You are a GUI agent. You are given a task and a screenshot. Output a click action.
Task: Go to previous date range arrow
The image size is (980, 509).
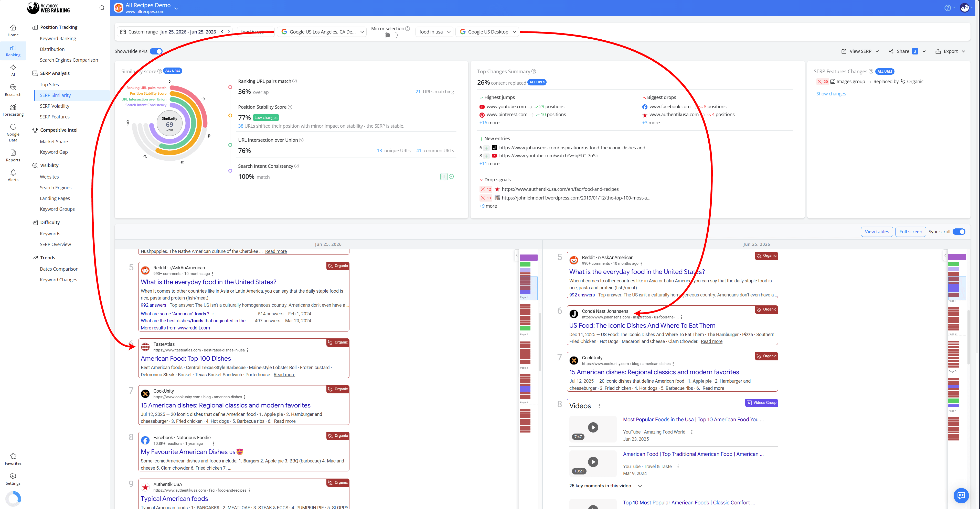[222, 31]
